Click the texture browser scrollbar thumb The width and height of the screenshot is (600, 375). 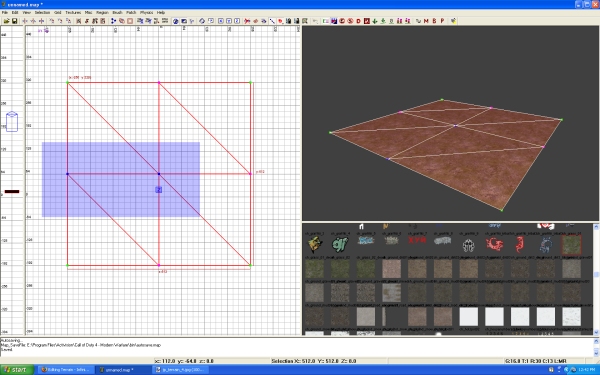pyautogui.click(x=596, y=275)
